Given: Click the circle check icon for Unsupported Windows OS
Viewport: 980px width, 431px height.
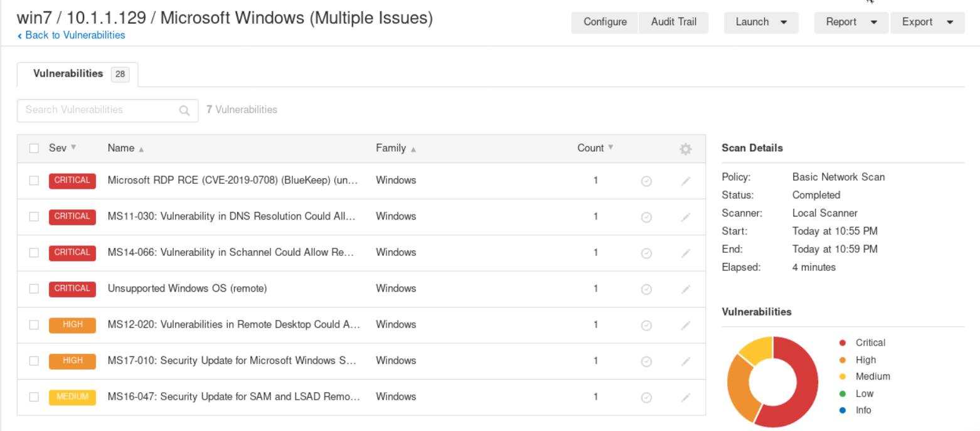Looking at the screenshot, I should pos(646,289).
